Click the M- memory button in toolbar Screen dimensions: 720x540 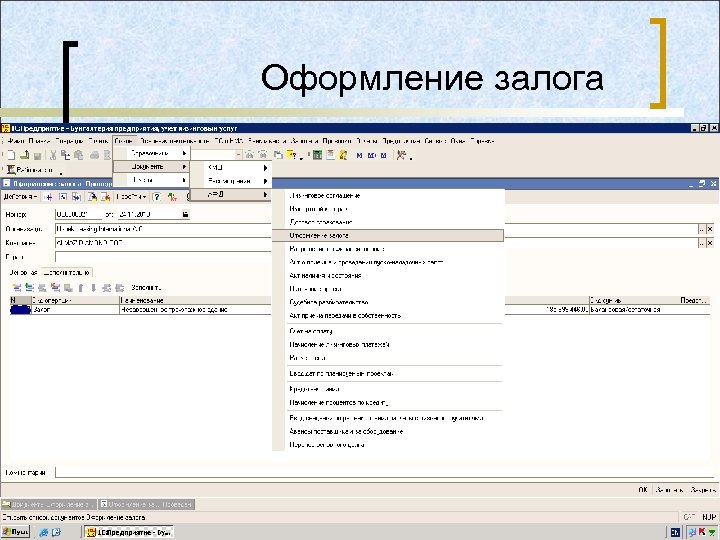point(383,156)
